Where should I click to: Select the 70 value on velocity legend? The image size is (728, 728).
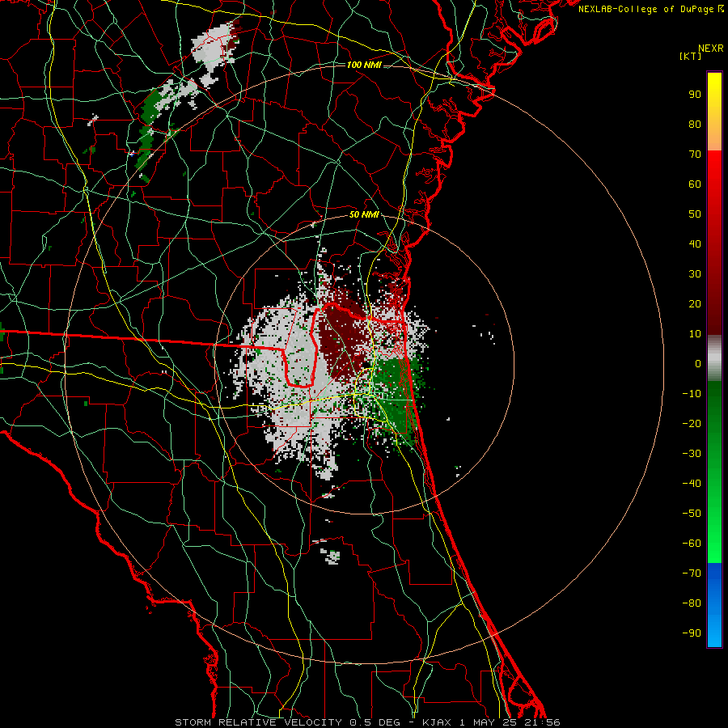tap(695, 154)
